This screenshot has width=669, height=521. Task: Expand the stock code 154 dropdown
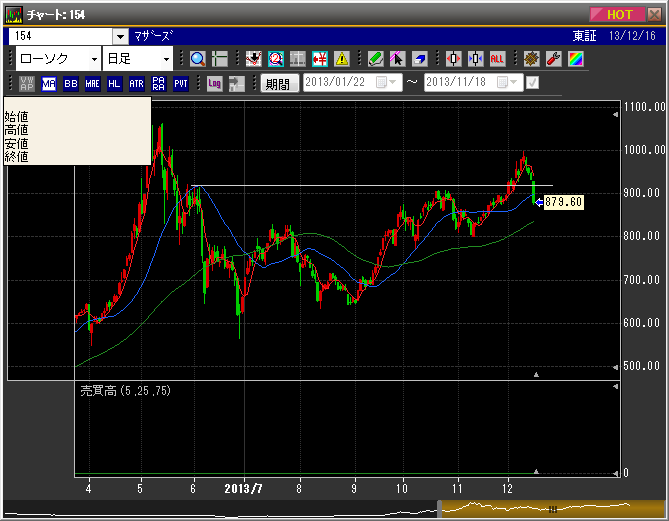(120, 35)
